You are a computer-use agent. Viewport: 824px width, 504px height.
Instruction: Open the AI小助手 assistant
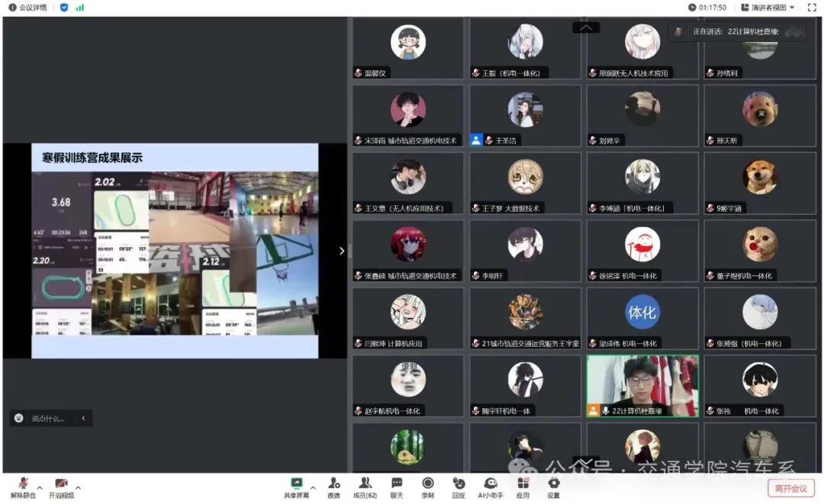click(x=491, y=483)
